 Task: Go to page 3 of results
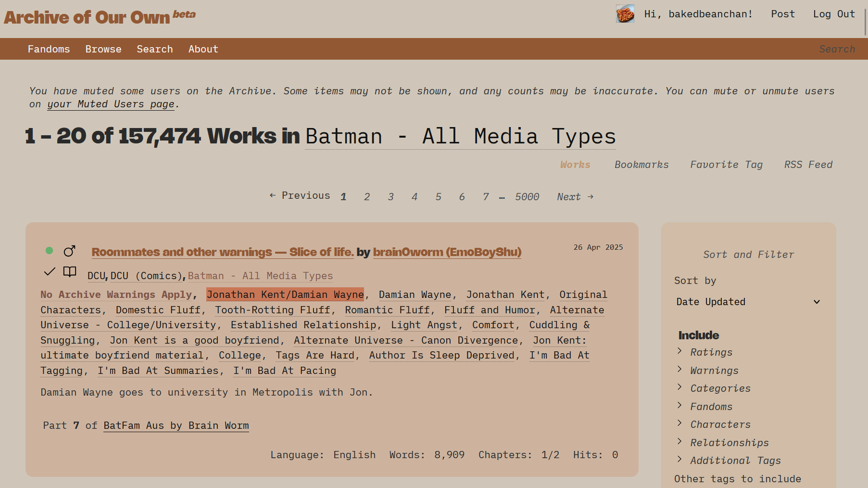[390, 197]
